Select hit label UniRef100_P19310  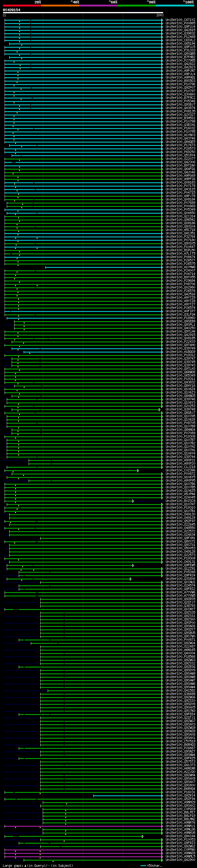(180, 507)
